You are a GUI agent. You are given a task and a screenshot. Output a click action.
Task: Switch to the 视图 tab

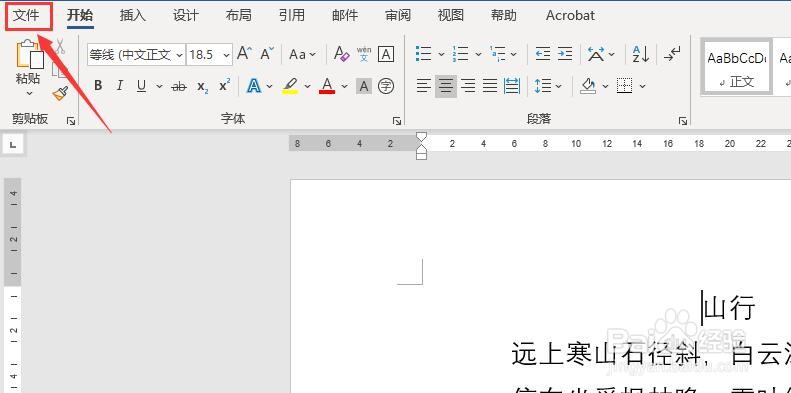[x=451, y=16]
